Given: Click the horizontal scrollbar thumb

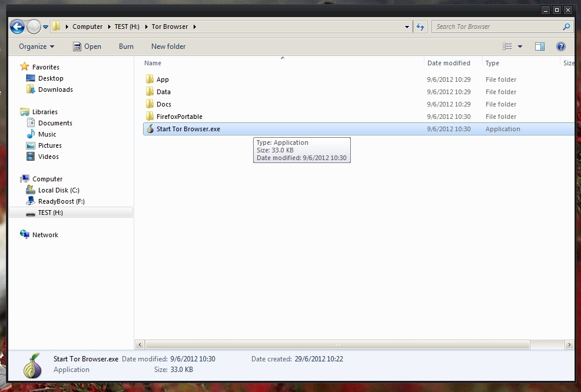Looking at the screenshot, I should 337,344.
